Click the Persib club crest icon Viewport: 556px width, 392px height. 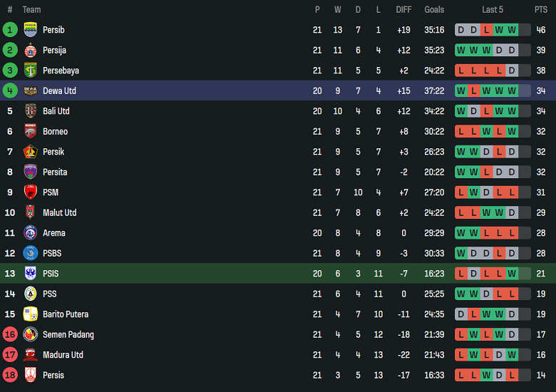pyautogui.click(x=31, y=30)
